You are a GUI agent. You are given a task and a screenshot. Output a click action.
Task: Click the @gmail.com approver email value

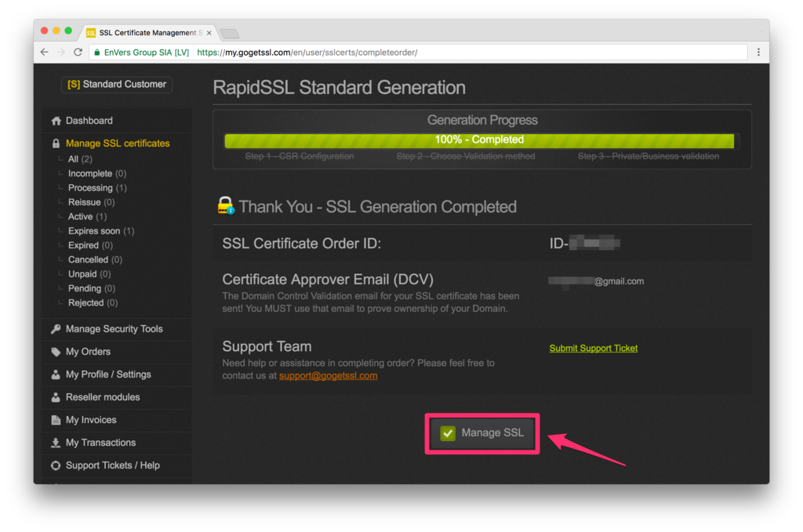click(596, 281)
